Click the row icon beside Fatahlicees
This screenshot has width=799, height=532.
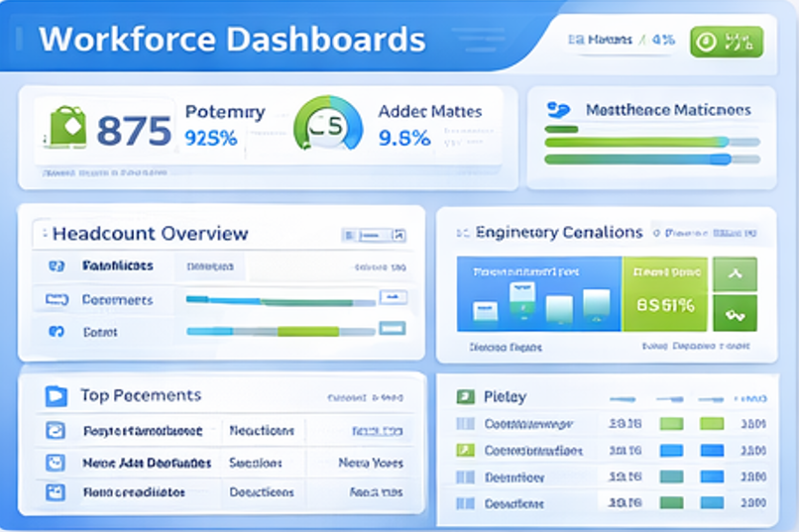56,266
